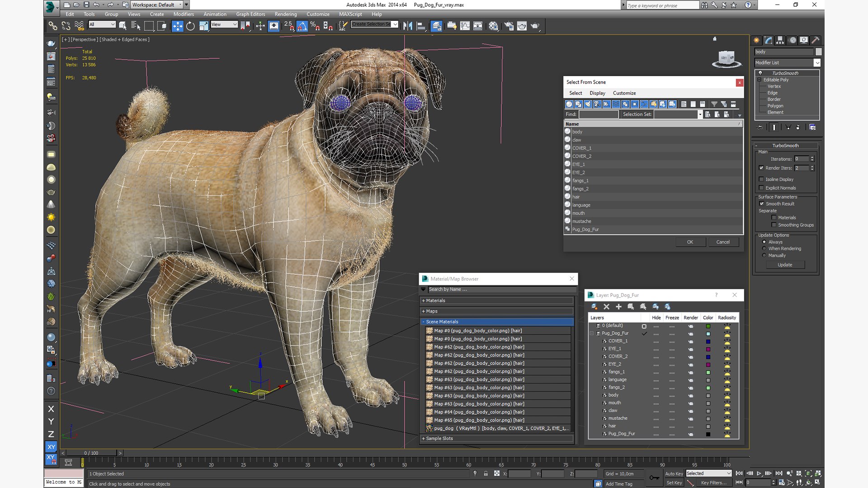The height and width of the screenshot is (488, 868).
Task: Open Customize menu in Select From Scene
Action: tap(624, 93)
